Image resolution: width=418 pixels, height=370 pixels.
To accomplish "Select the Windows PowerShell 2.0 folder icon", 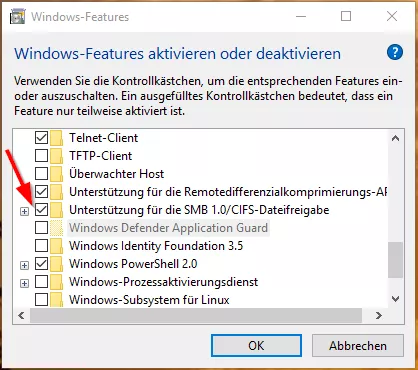I will click(x=57, y=264).
